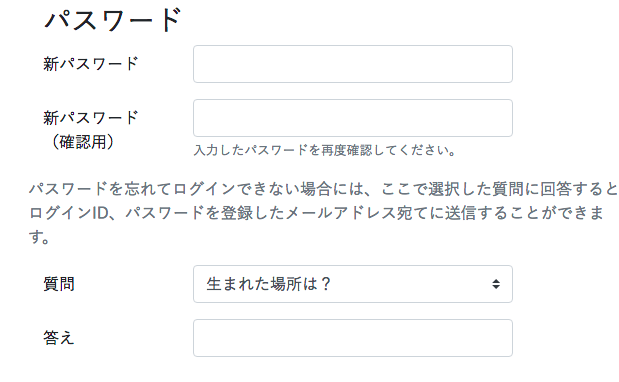Click into the 新パスワード（確認用）input field
This screenshot has width=619, height=382.
point(353,118)
